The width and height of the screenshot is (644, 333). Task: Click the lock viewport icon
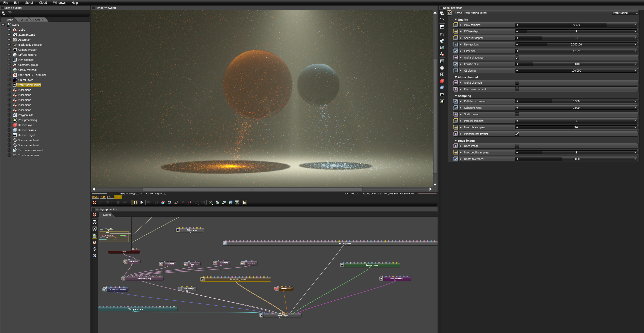pos(244,202)
